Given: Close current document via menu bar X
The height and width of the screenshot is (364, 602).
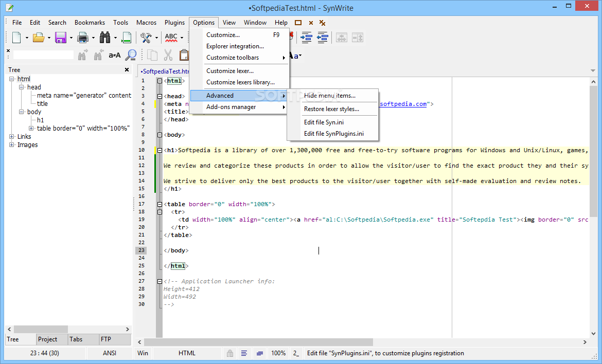Looking at the screenshot, I should 311,23.
